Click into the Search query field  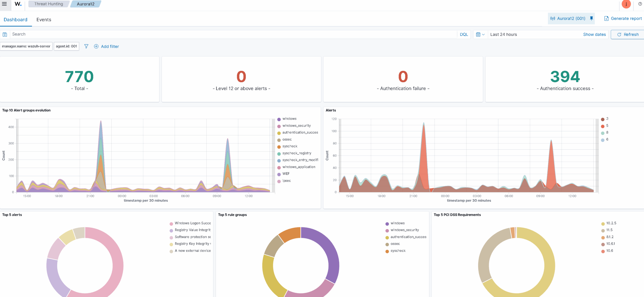coord(226,34)
